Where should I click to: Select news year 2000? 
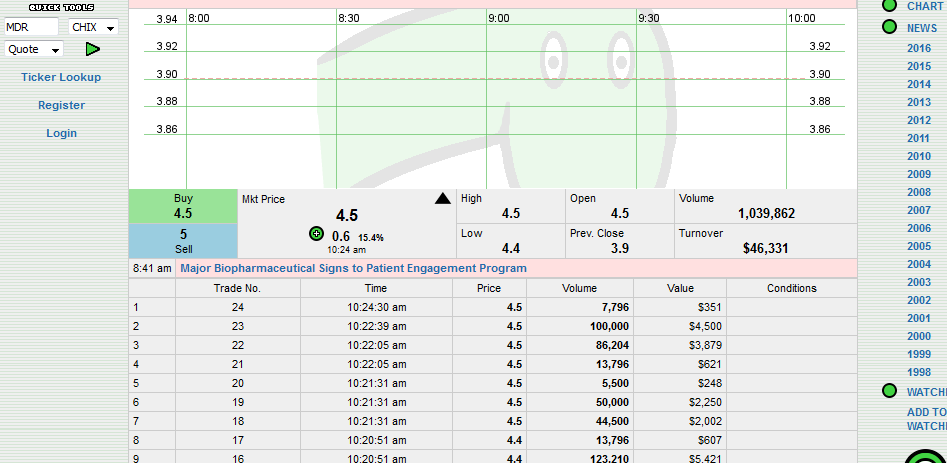point(919,336)
